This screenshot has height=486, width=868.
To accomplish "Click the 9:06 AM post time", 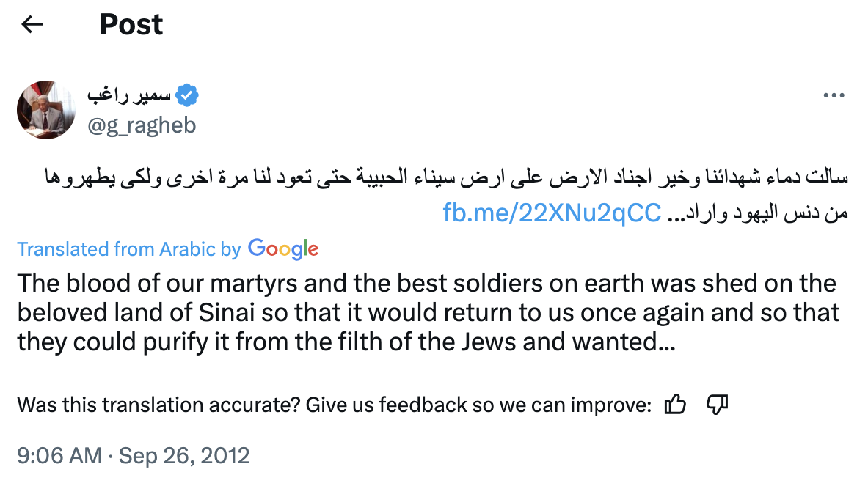I will coord(59,456).
